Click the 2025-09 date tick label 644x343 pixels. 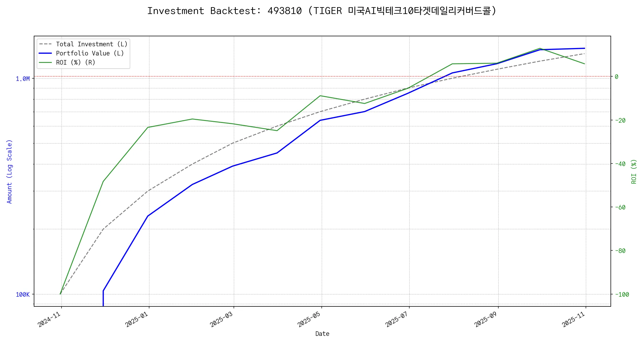[486, 320]
